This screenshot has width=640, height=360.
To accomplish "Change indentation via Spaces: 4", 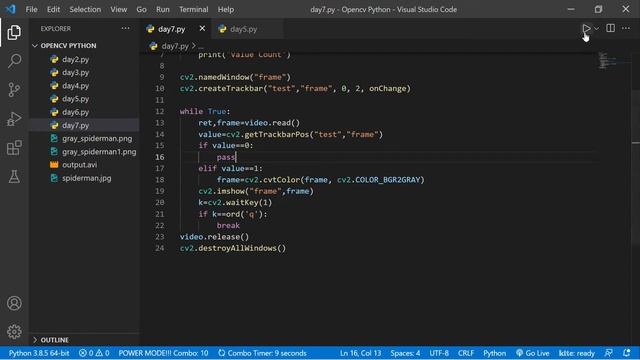I will click(405, 353).
